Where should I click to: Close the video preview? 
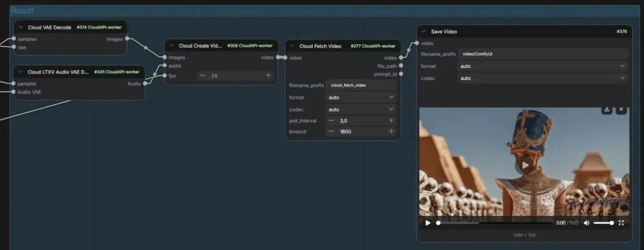click(x=621, y=110)
